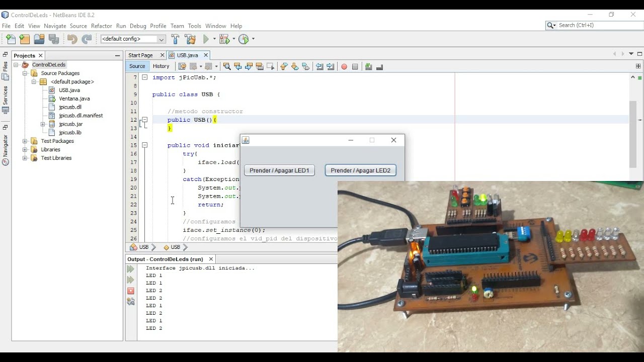Image resolution: width=644 pixels, height=362 pixels.
Task: Click the New File toolbar icon
Action: pos(10,39)
